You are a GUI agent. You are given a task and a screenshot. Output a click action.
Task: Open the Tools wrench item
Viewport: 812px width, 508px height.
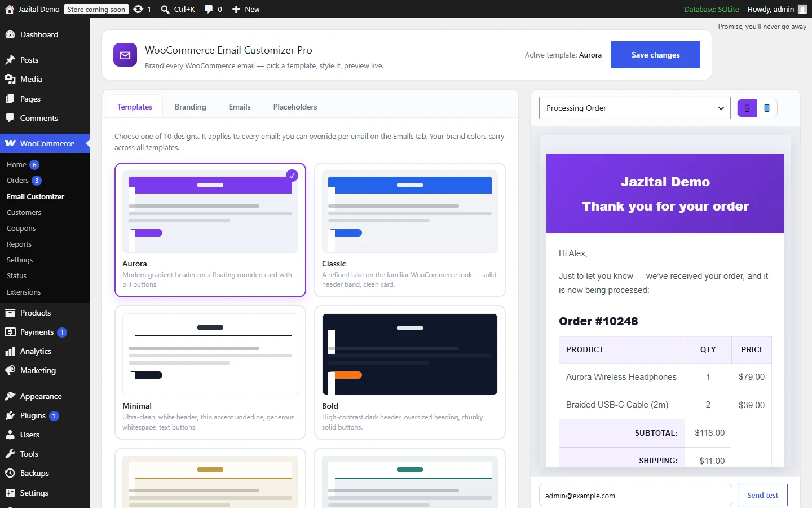click(45, 454)
